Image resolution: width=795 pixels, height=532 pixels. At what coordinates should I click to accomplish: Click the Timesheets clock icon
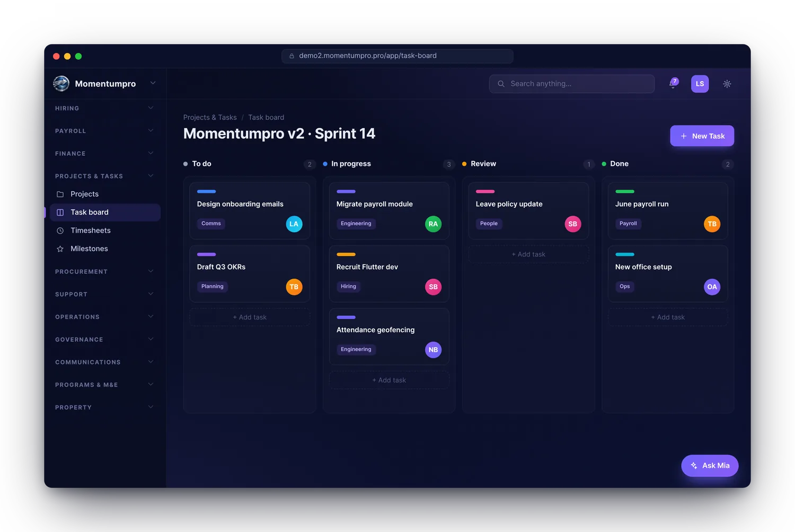pyautogui.click(x=60, y=230)
